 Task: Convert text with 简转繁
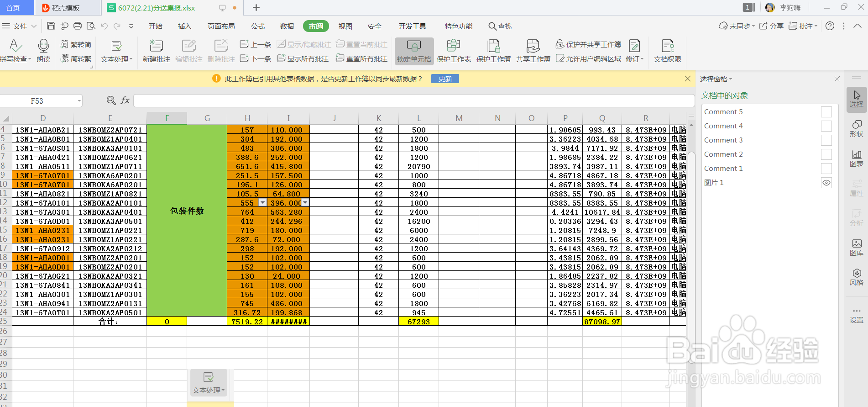click(76, 58)
